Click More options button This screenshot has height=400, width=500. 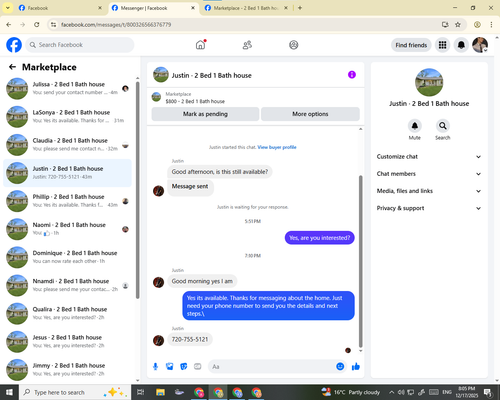point(310,114)
